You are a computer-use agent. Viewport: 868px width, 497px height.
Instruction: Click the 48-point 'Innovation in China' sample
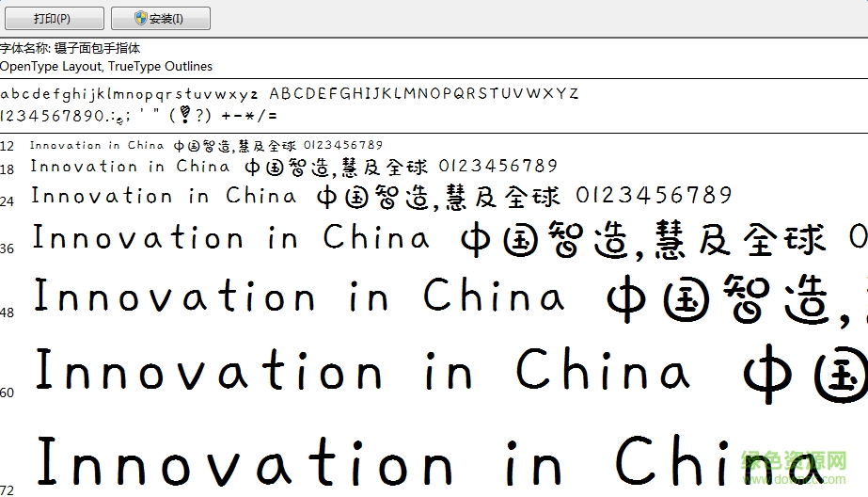point(299,296)
